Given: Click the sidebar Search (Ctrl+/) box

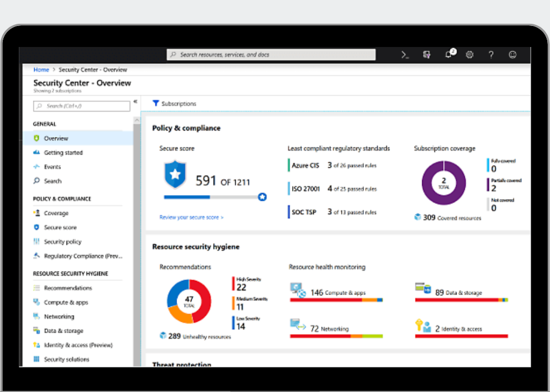Looking at the screenshot, I should point(81,106).
